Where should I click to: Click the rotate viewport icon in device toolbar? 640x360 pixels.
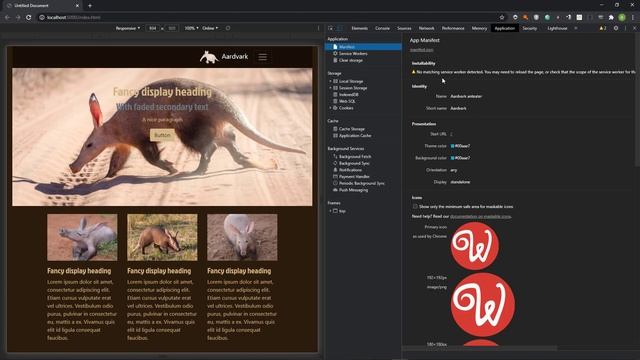pyautogui.click(x=228, y=28)
